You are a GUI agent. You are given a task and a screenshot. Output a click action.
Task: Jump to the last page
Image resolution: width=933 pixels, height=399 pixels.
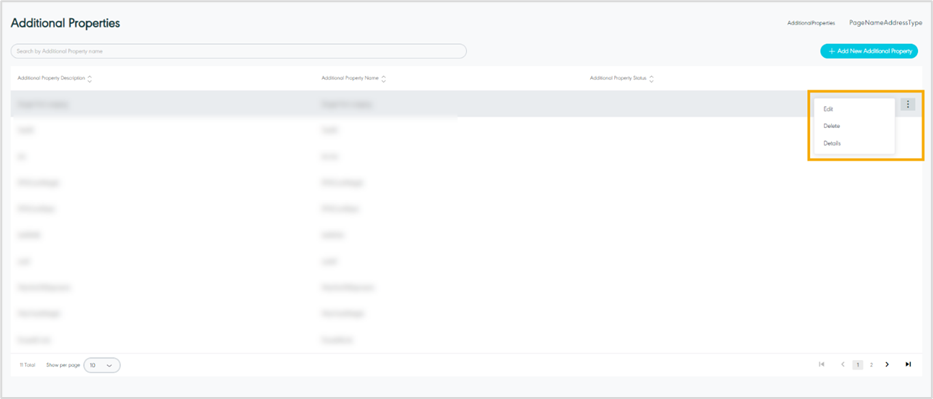(908, 365)
